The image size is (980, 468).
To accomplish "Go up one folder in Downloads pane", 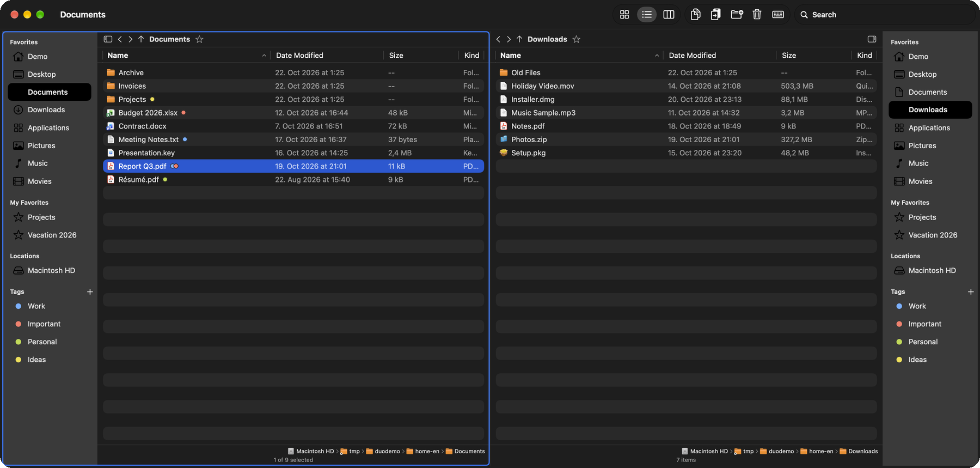I will [519, 39].
